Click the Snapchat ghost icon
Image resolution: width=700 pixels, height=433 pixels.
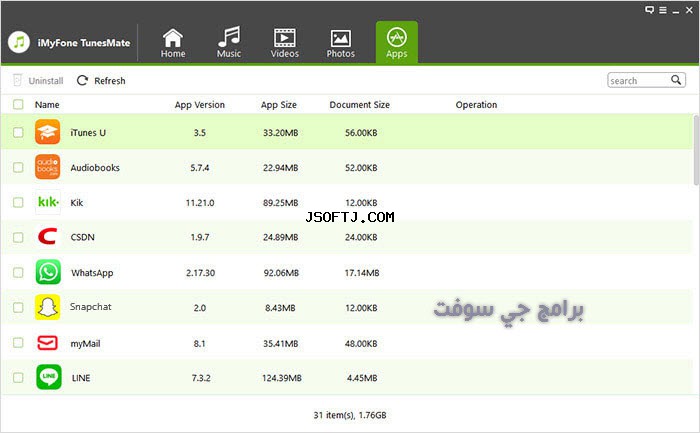[48, 307]
